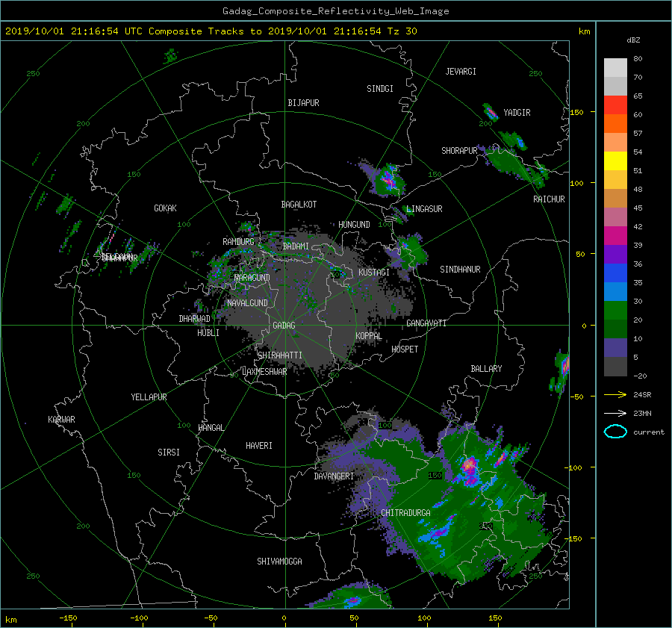Click the BADAMI city label

pyautogui.click(x=296, y=246)
